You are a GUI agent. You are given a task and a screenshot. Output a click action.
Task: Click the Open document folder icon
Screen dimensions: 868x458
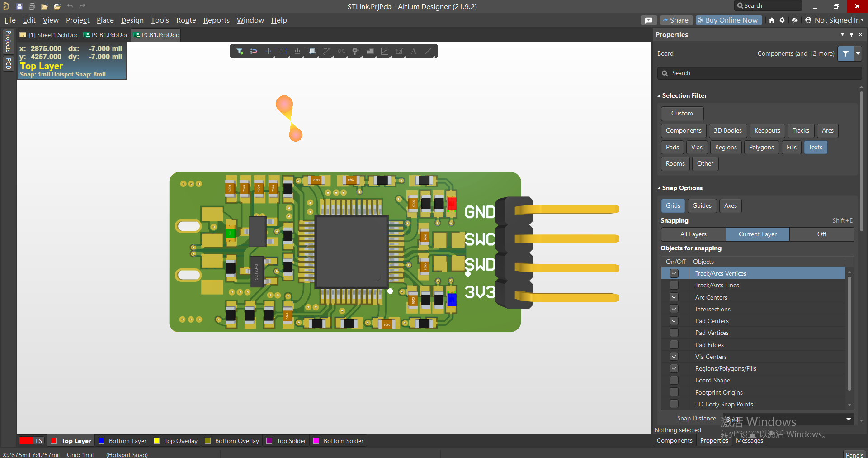coord(44,6)
